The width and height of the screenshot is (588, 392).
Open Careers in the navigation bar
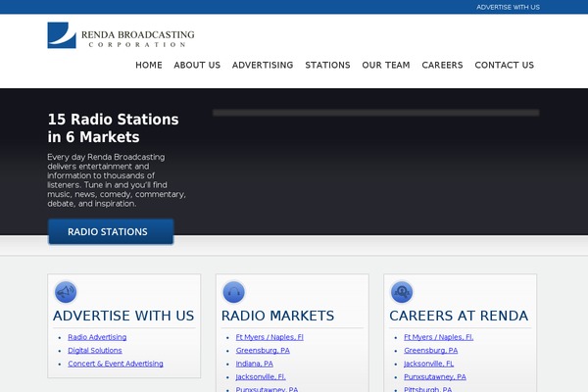tap(442, 65)
